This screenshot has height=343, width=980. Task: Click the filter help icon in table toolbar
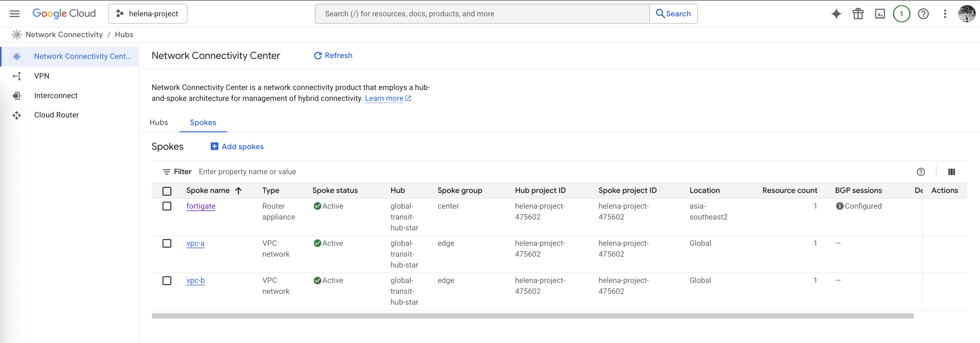(920, 172)
